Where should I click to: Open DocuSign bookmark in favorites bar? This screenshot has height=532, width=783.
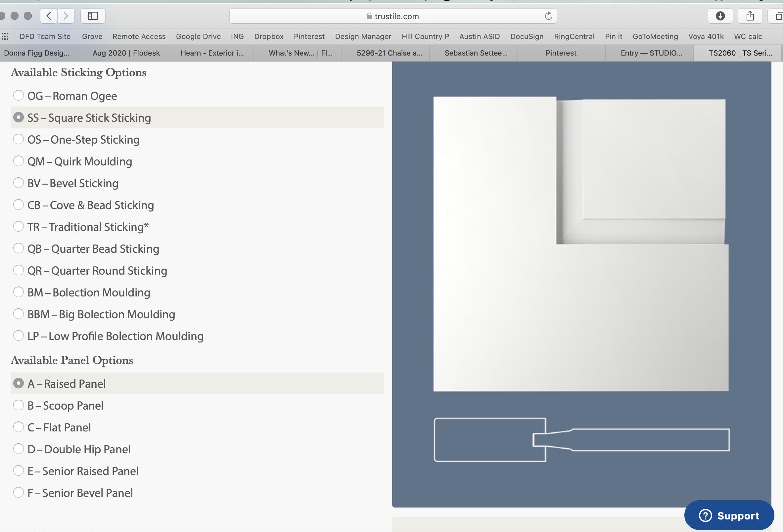click(x=527, y=36)
